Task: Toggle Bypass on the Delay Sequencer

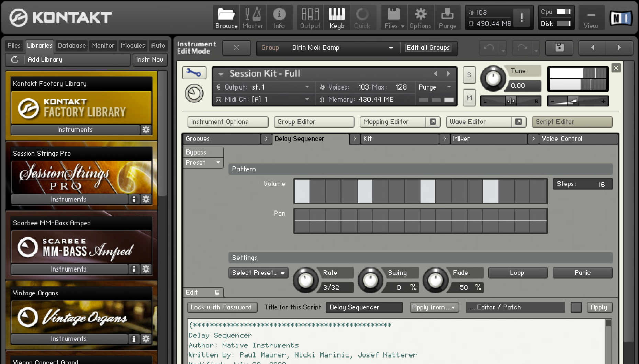Action: pyautogui.click(x=203, y=152)
